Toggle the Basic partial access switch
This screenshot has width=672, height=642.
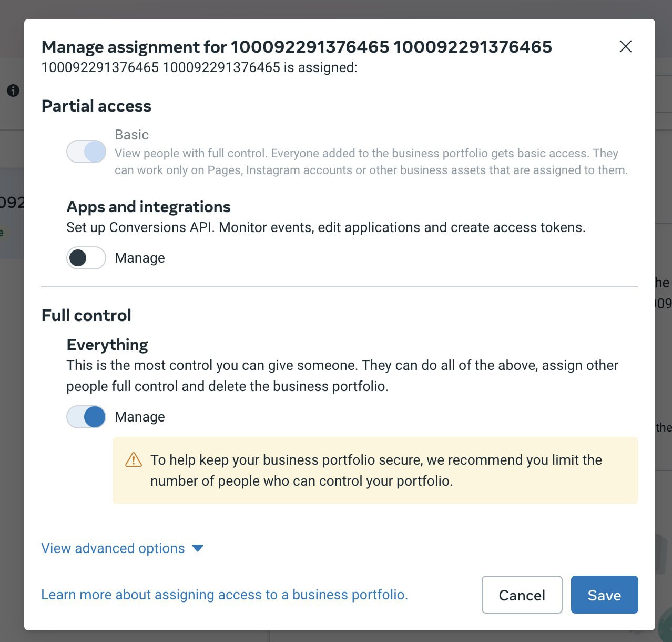click(x=86, y=152)
